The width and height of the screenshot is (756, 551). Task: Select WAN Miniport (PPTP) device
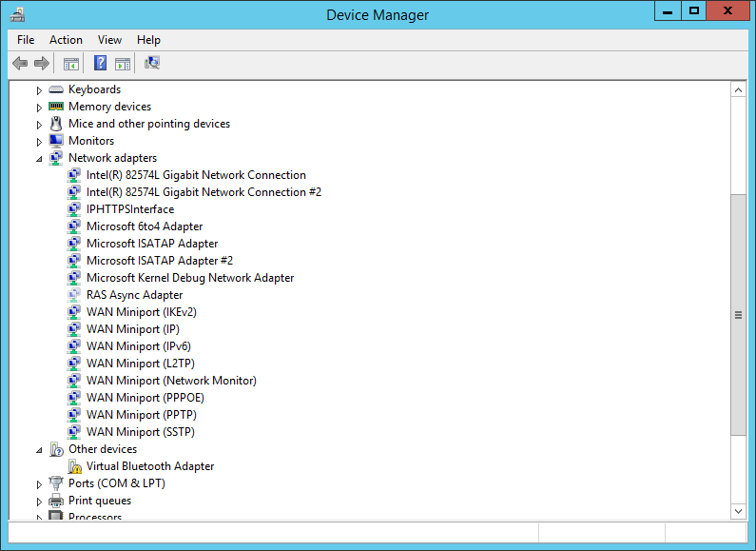(x=142, y=415)
